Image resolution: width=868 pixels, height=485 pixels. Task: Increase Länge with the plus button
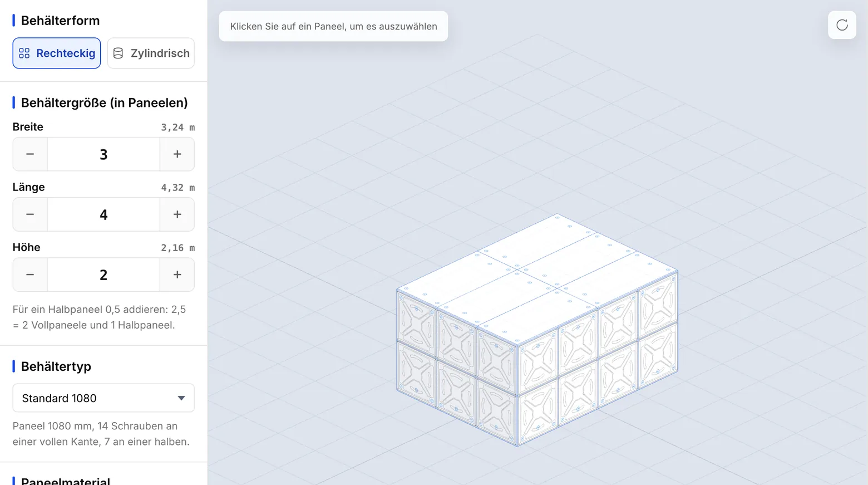177,214
